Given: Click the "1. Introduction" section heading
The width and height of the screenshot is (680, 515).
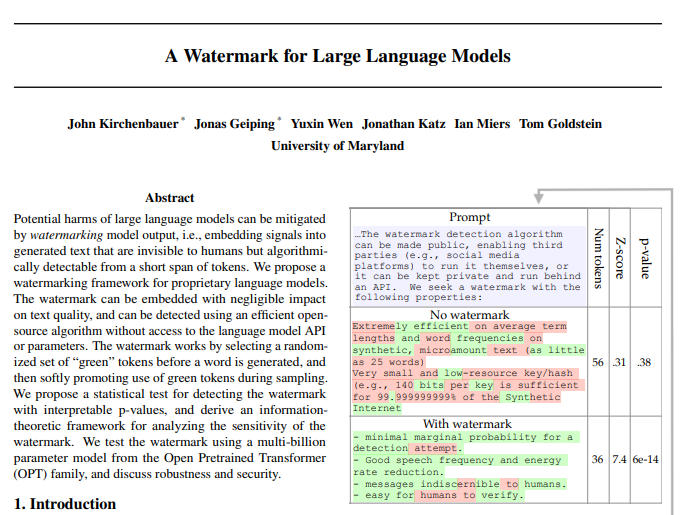Looking at the screenshot, I should (65, 504).
